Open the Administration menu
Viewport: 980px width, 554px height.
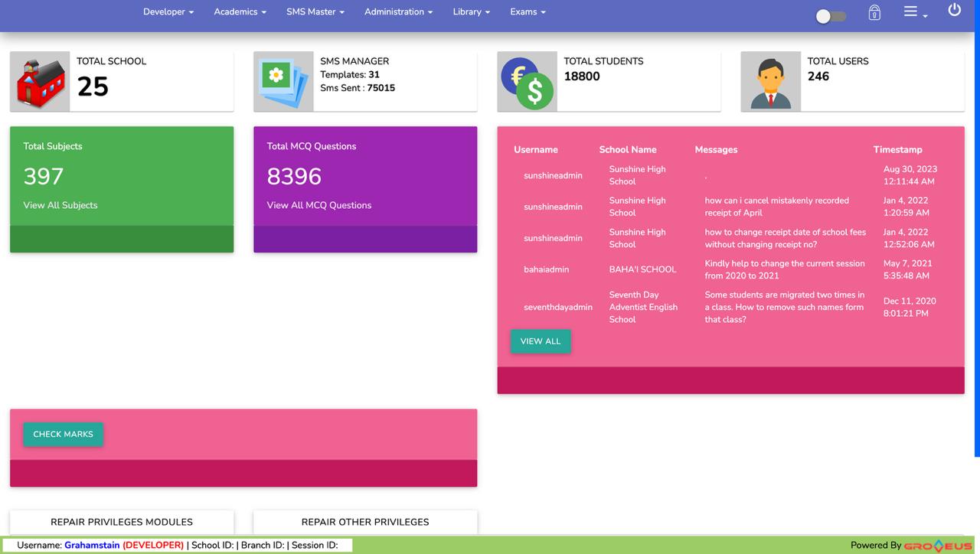398,12
